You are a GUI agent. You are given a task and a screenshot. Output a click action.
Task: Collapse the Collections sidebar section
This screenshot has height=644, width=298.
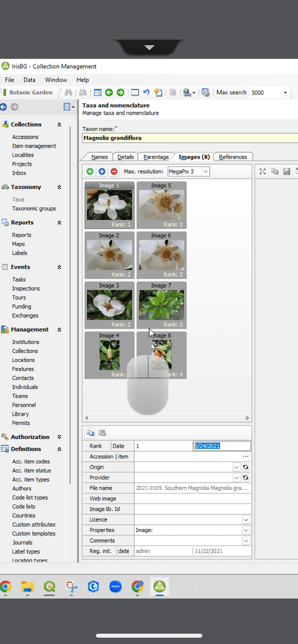click(x=59, y=125)
